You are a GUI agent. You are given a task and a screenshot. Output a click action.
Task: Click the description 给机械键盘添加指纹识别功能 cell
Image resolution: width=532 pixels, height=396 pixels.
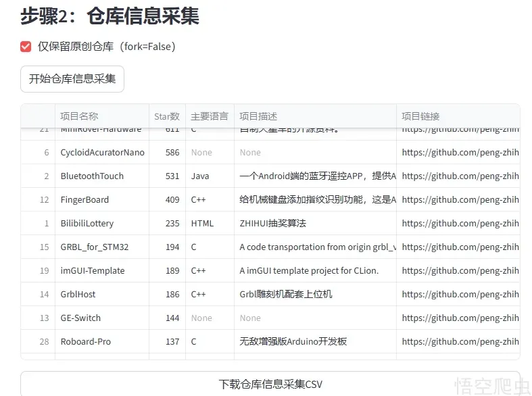point(315,200)
